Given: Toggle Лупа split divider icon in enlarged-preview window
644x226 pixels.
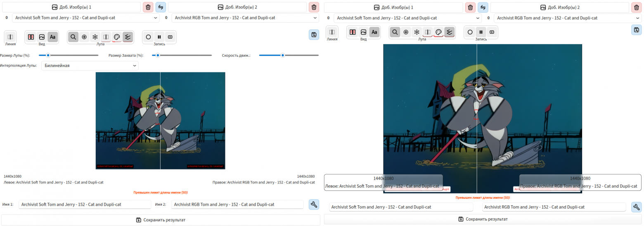Looking at the screenshot, I should (428, 32).
